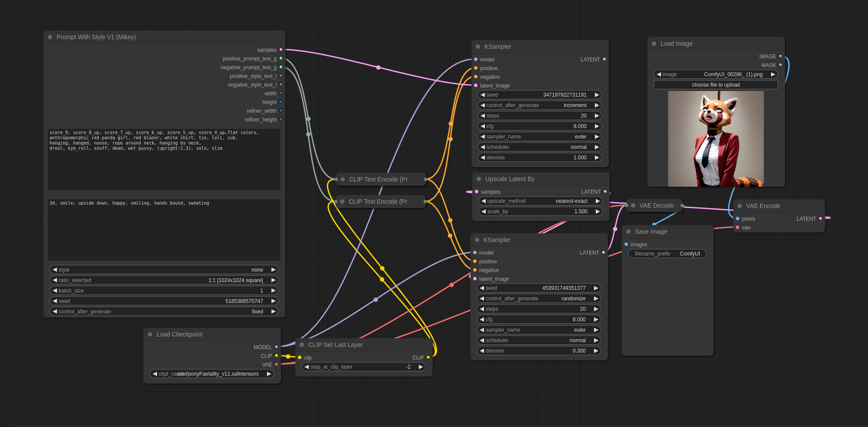Open the image file selector in Load Image
Image resolution: width=868 pixels, height=427 pixels.
coord(715,74)
